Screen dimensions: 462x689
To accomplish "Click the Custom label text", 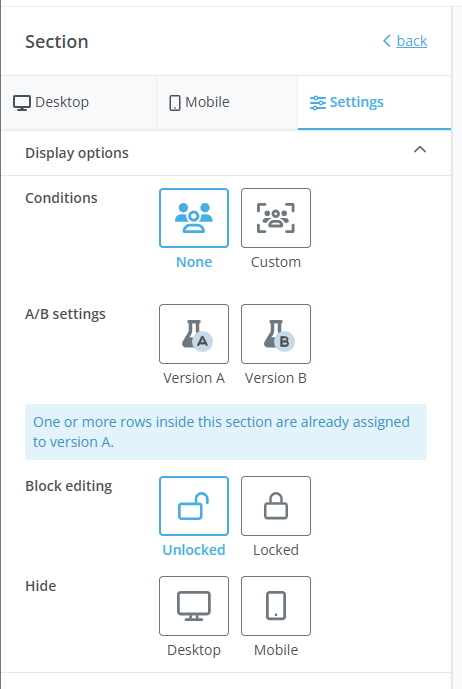I will pos(276,262).
